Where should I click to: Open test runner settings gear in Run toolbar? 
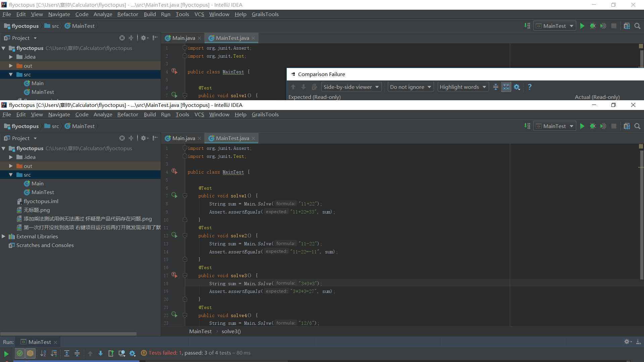point(132,353)
